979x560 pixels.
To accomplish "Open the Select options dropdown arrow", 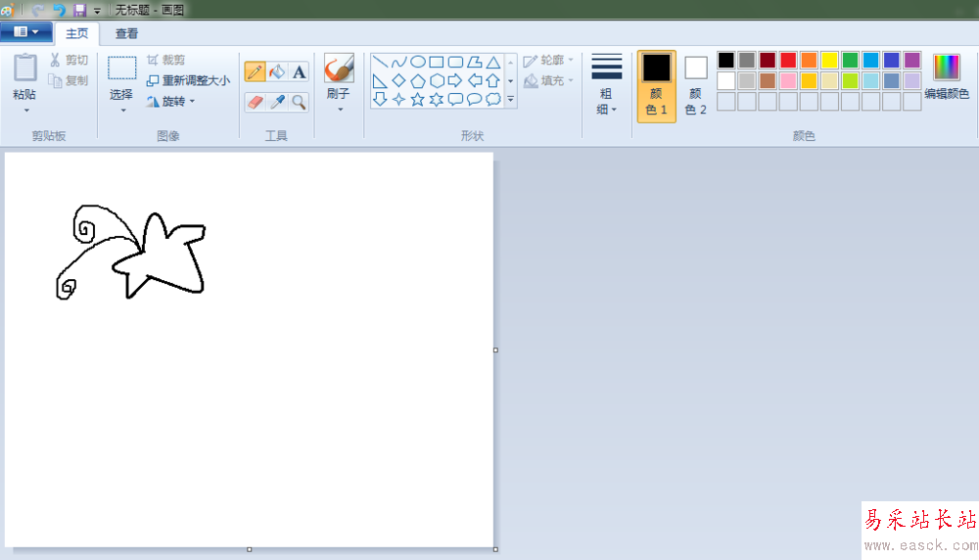I will pos(123,111).
